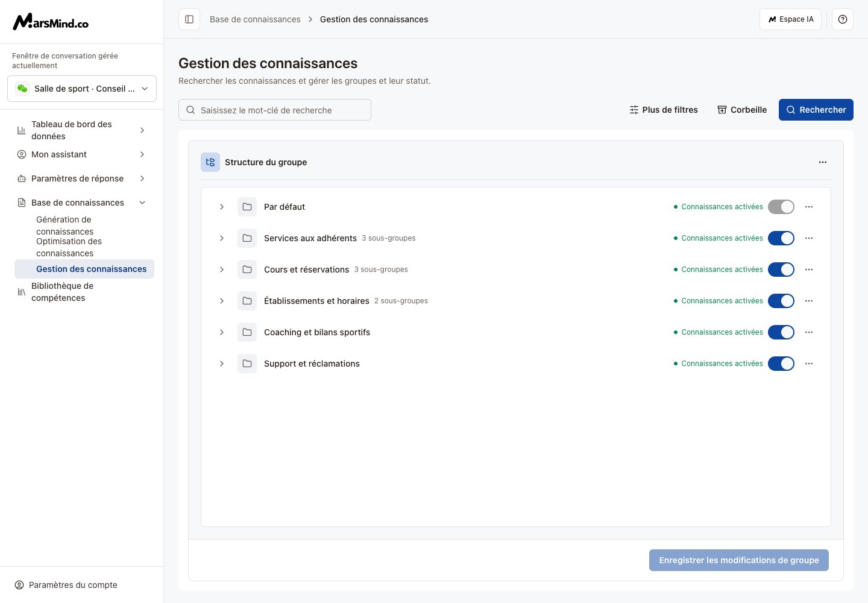This screenshot has height=603, width=868.
Task: Click folder icon of Services aux adhérents
Action: click(x=247, y=238)
